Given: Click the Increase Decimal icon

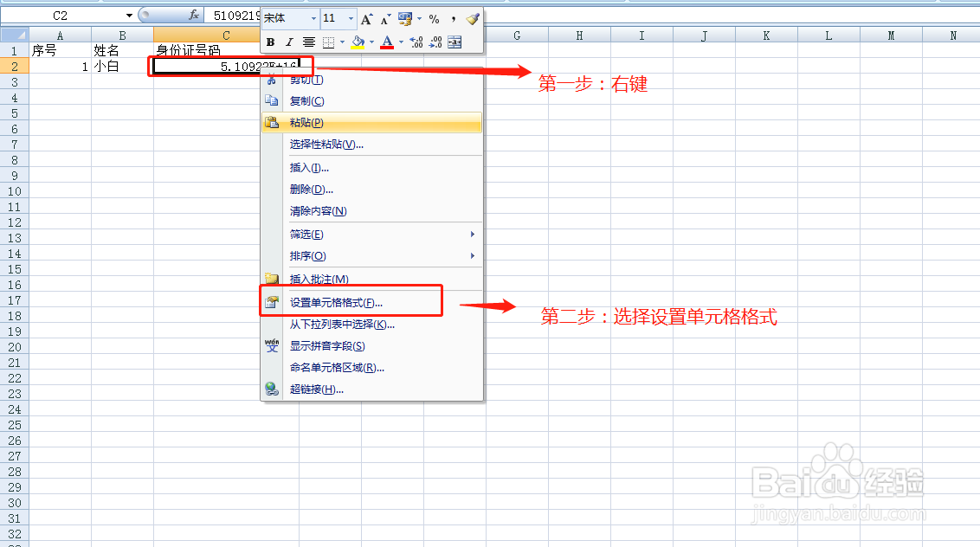Looking at the screenshot, I should 417,42.
